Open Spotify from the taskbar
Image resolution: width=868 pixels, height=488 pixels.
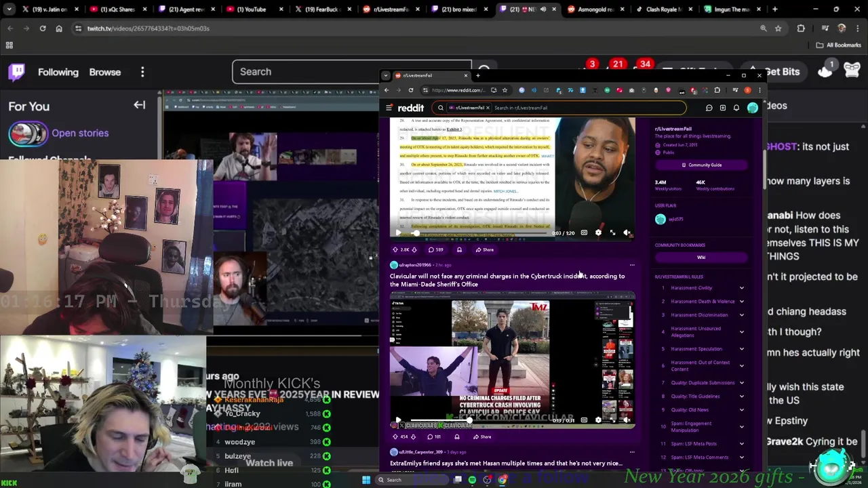pyautogui.click(x=472, y=480)
